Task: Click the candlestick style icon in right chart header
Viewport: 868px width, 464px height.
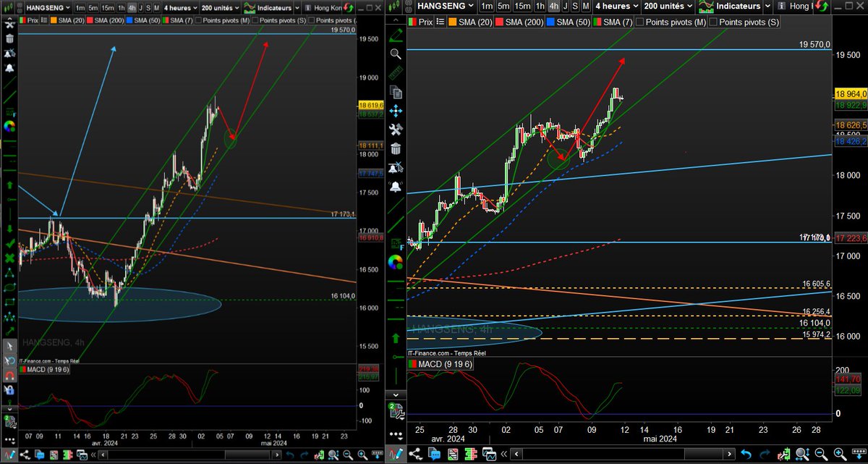Action: [x=395, y=6]
